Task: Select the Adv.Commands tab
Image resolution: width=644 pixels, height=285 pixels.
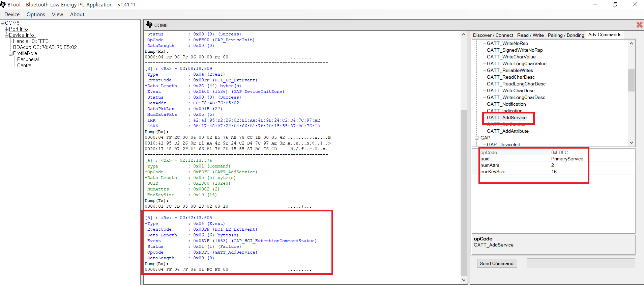Action: [605, 35]
